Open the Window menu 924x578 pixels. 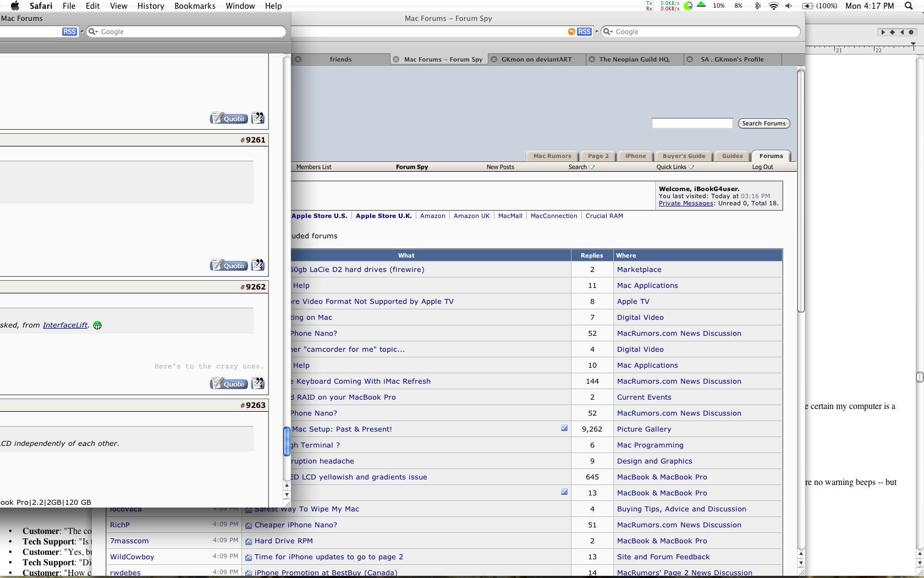(240, 6)
